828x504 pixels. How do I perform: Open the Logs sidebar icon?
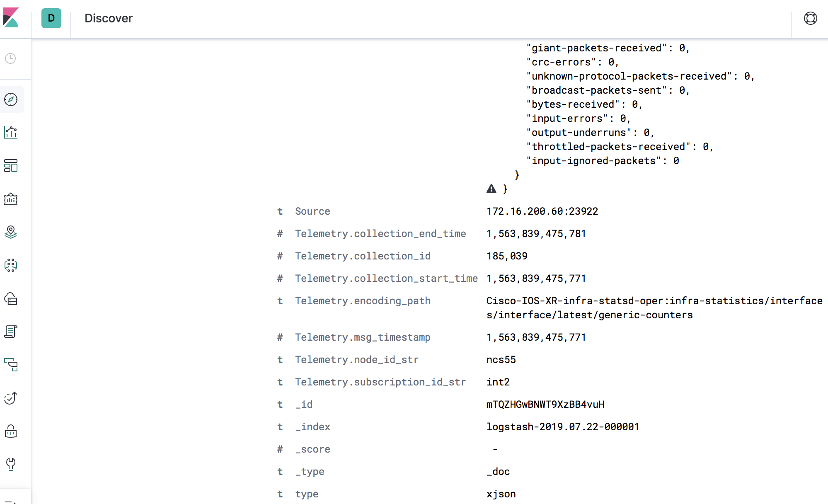(x=11, y=332)
